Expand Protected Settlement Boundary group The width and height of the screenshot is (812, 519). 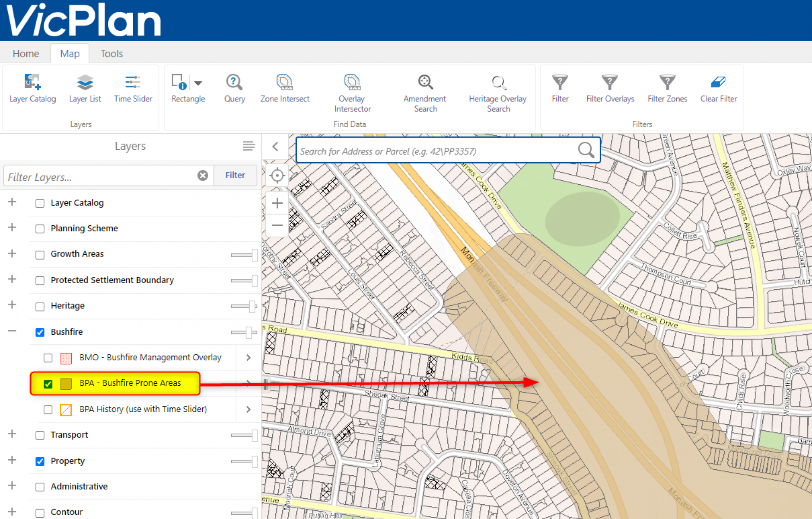coord(12,279)
